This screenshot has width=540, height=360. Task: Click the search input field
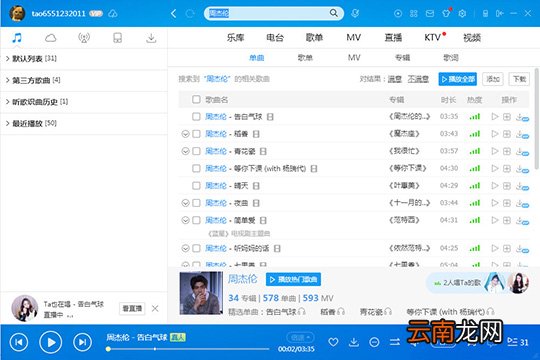[x=267, y=13]
